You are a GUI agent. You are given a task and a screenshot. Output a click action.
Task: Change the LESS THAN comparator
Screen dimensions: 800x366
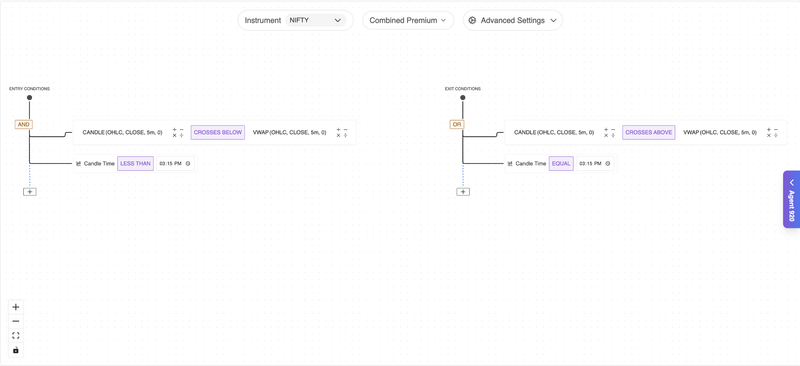[135, 163]
